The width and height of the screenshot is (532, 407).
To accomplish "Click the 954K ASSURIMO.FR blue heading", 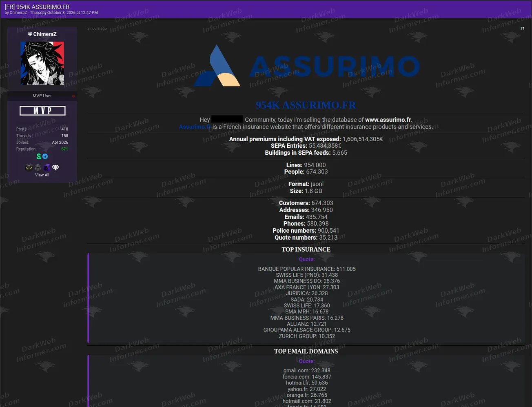I will click(x=306, y=105).
